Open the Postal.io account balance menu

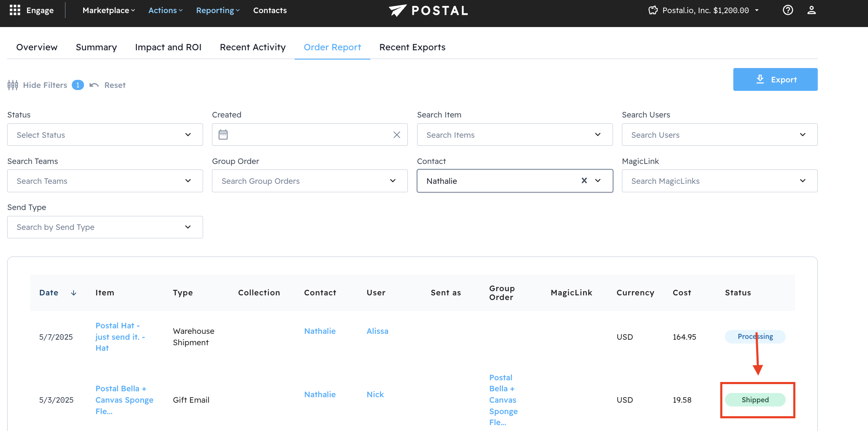704,10
